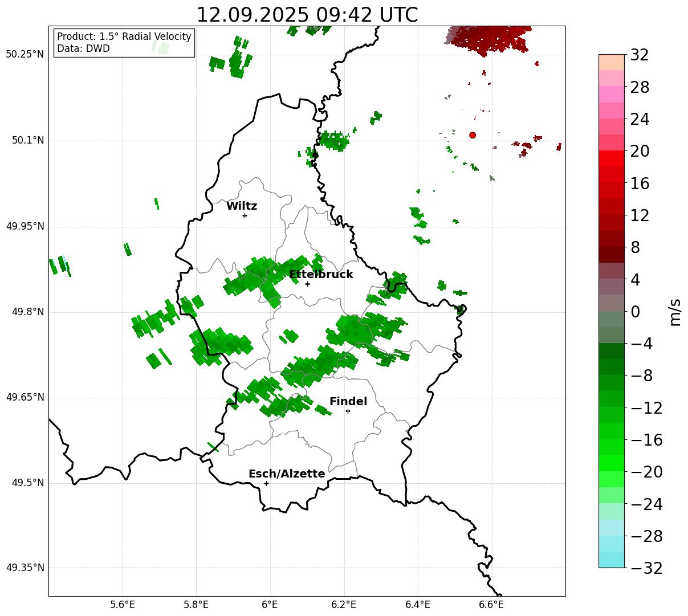Click the colorbar tick label 32

click(640, 55)
